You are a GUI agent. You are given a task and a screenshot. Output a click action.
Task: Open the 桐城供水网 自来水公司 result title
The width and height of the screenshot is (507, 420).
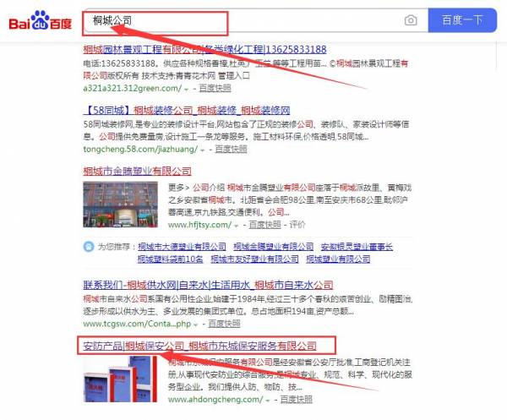[208, 285]
